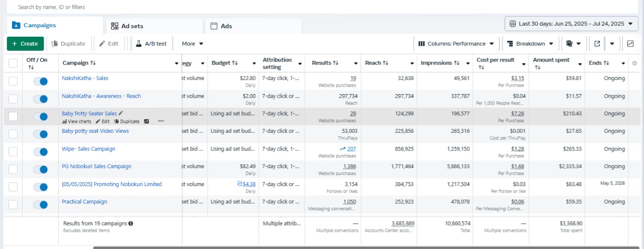
Task: Turn off PG Nobokuri Sales Campaign toggle
Action: (x=40, y=170)
